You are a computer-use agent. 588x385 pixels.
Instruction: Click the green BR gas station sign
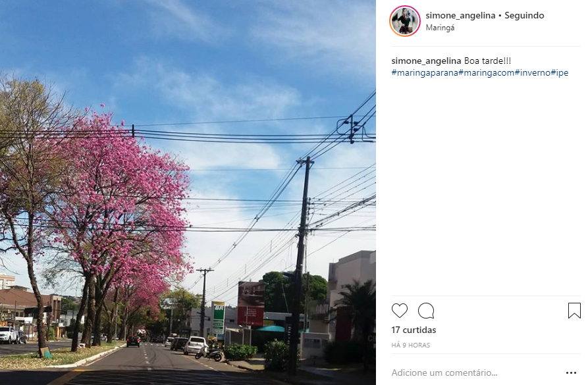coord(218,319)
